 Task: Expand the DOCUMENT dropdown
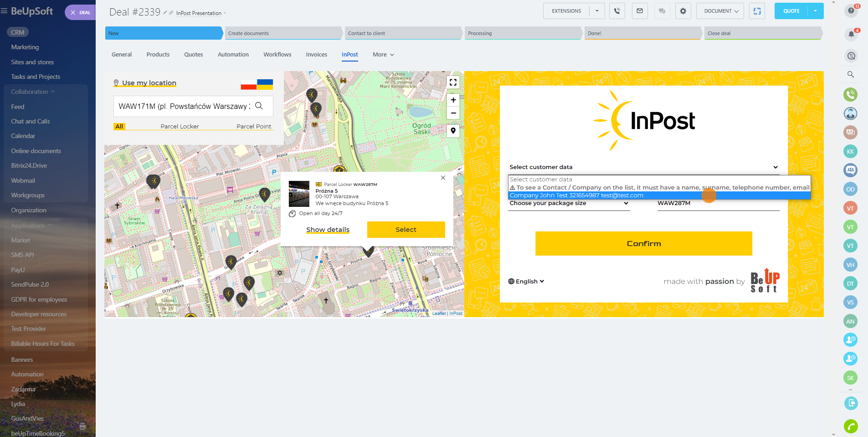click(x=720, y=11)
